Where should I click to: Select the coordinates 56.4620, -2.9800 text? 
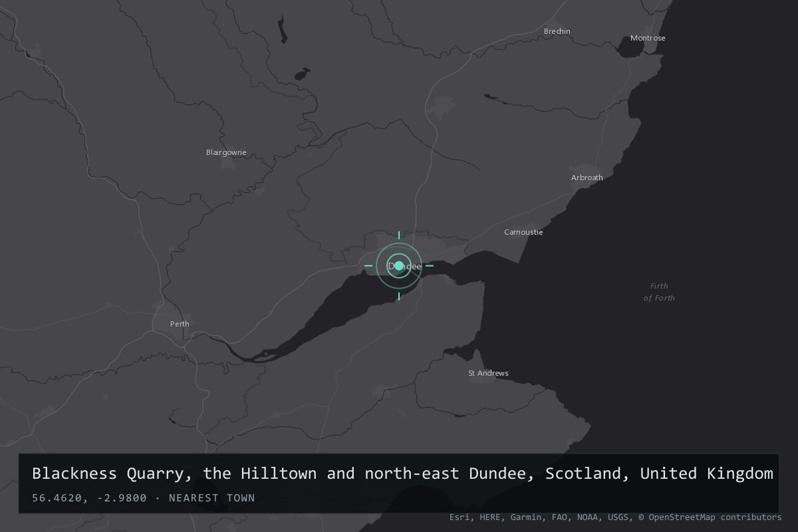tap(89, 497)
